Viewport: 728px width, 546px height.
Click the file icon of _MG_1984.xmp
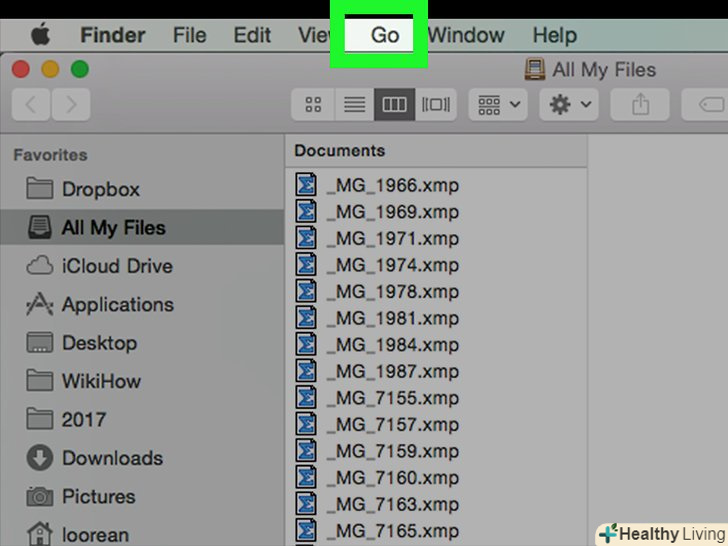(306, 344)
